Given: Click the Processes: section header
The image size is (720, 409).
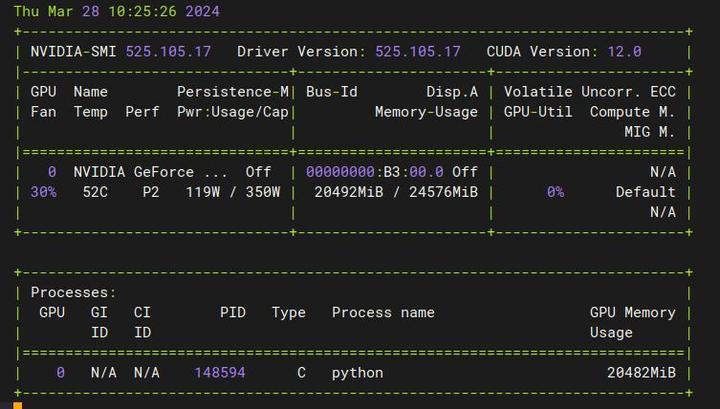Looking at the screenshot, I should tap(74, 292).
